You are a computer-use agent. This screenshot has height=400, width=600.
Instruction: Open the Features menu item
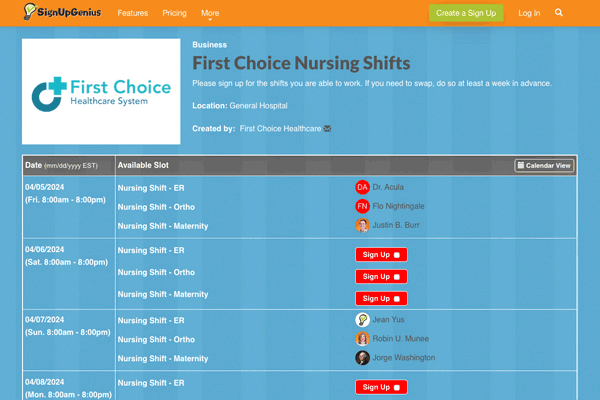pos(132,13)
